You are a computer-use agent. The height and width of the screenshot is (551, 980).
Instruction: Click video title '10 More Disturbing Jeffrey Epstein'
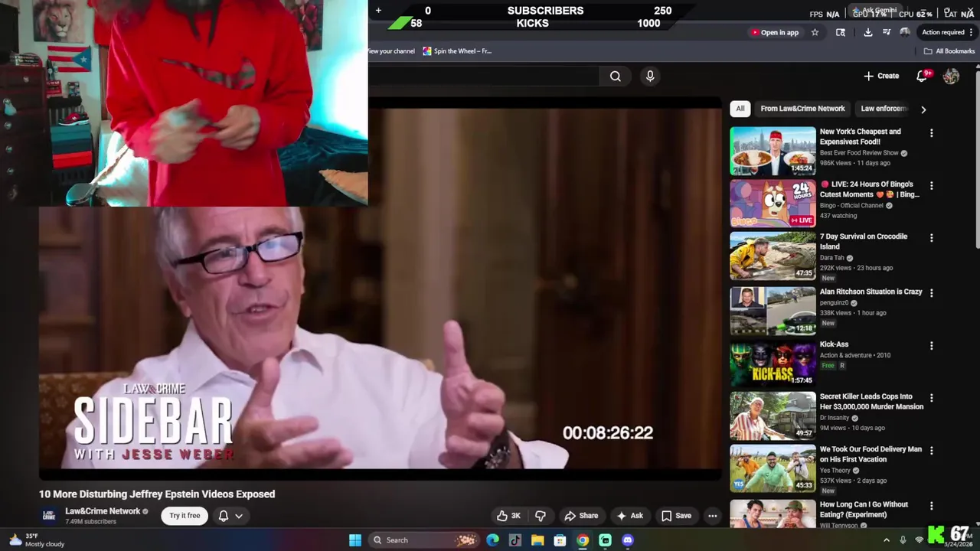157,494
